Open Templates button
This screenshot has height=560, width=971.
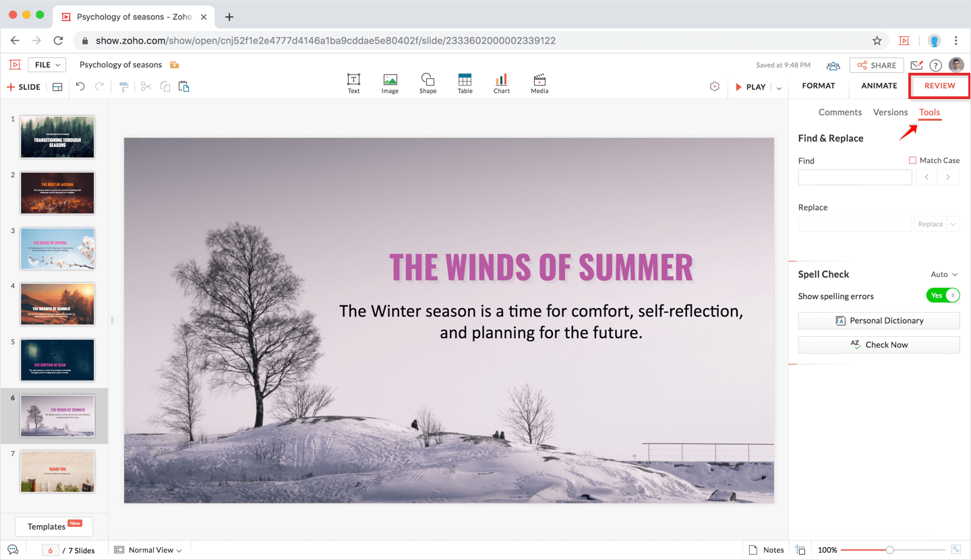(54, 526)
